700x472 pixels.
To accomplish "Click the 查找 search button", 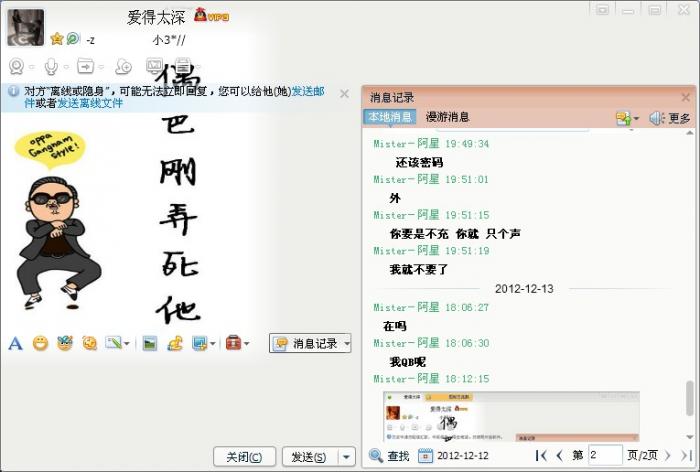I will 389,455.
